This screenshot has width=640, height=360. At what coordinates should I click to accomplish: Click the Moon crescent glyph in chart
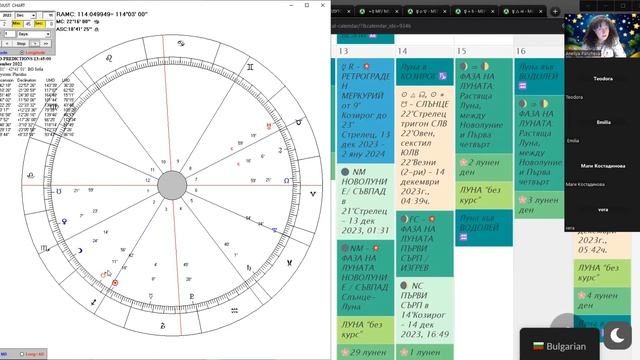[80, 251]
